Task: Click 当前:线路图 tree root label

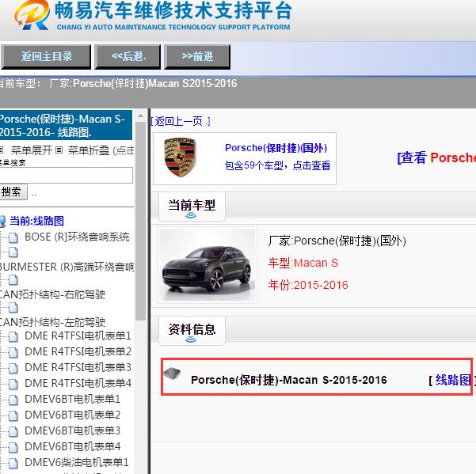Action: coord(36,221)
